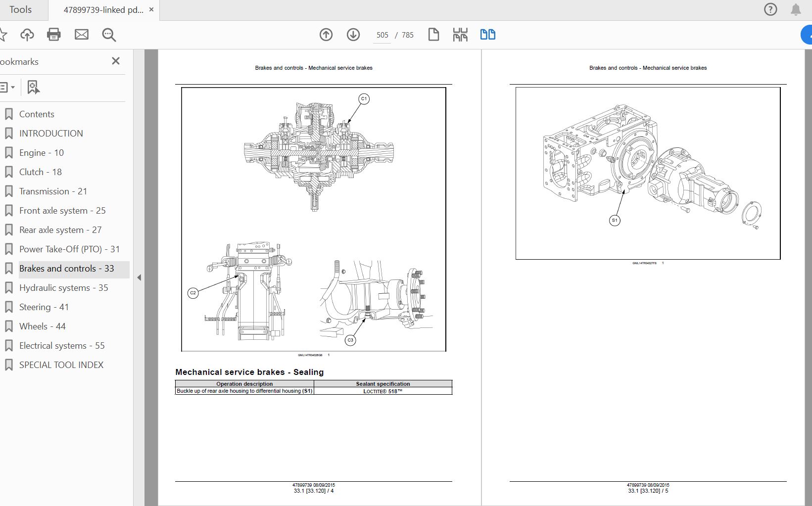Click the 'LOCTITE 518' table cell
This screenshot has width=812, height=506.
pos(383,391)
